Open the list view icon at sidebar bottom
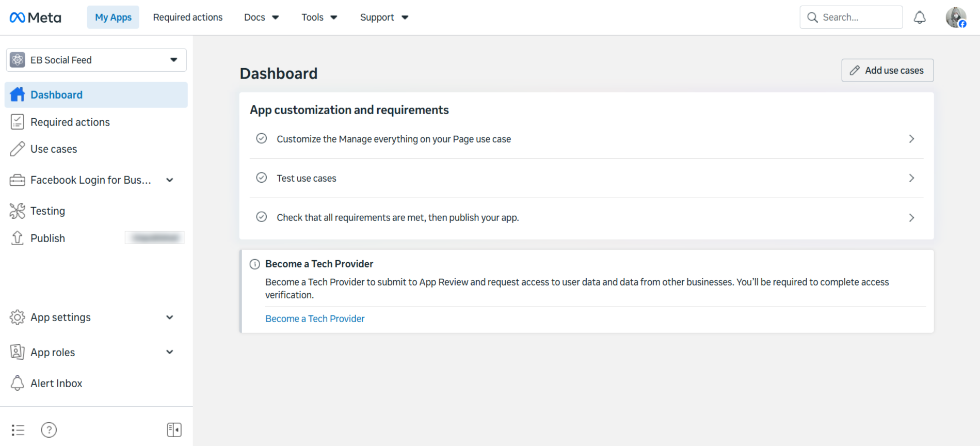This screenshot has height=446, width=980. click(18, 430)
